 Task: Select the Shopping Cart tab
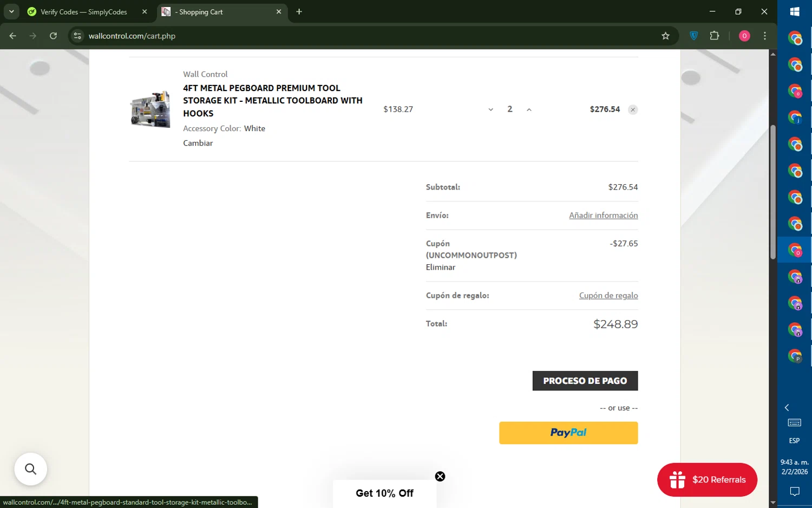click(222, 12)
